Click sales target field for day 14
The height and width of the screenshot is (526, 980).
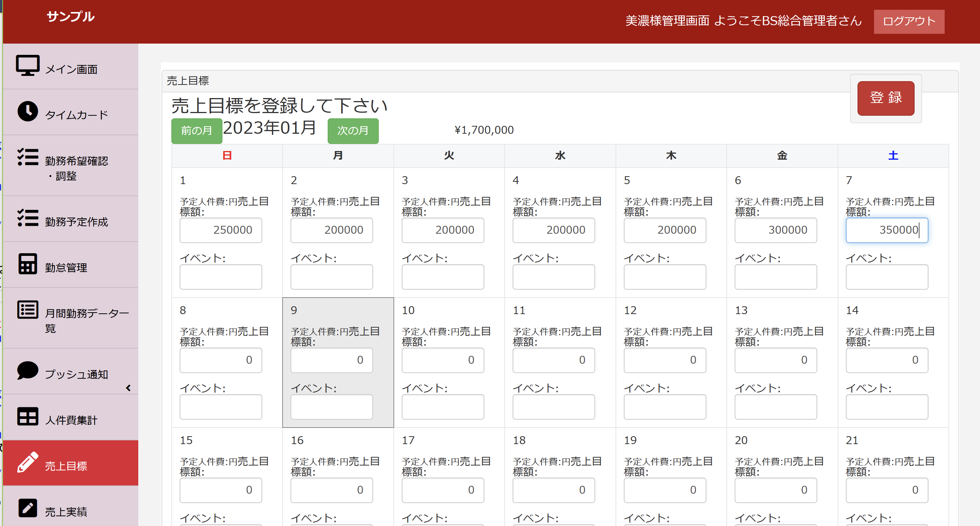pyautogui.click(x=887, y=360)
